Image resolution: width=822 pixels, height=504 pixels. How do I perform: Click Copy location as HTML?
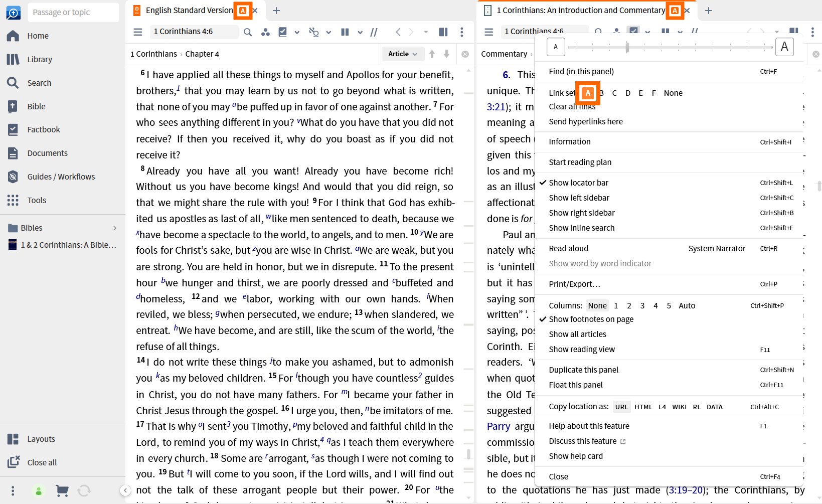[643, 407]
